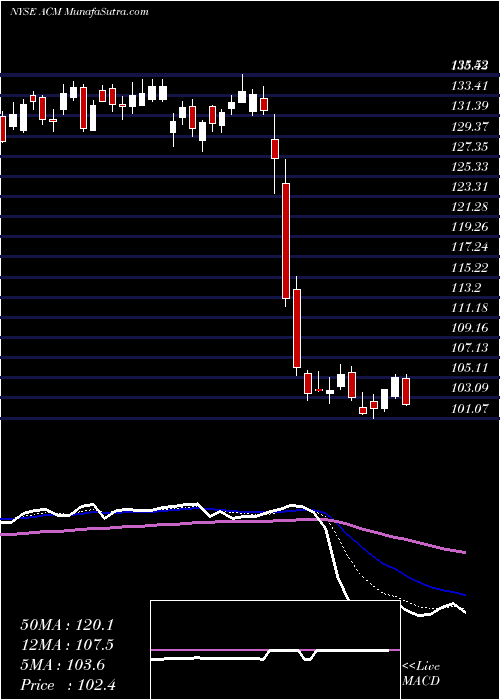Click the 131.39 price axis label
The image size is (500, 700).
coord(470,106)
